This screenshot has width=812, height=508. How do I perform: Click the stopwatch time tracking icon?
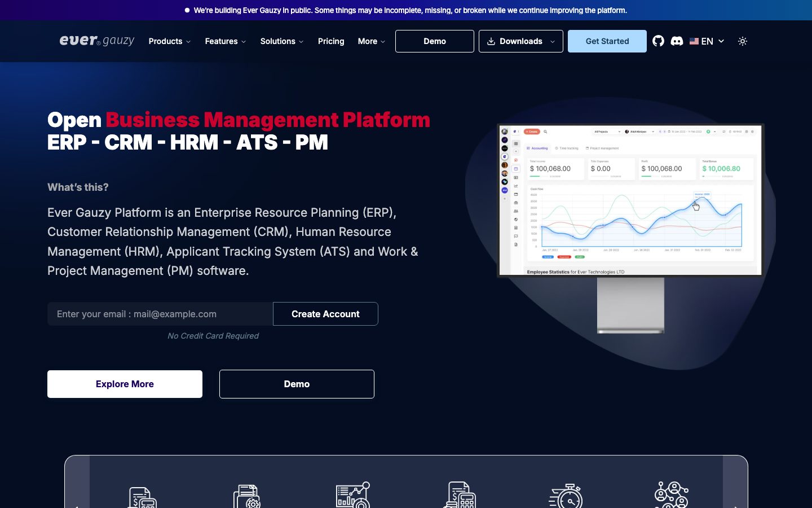566,496
